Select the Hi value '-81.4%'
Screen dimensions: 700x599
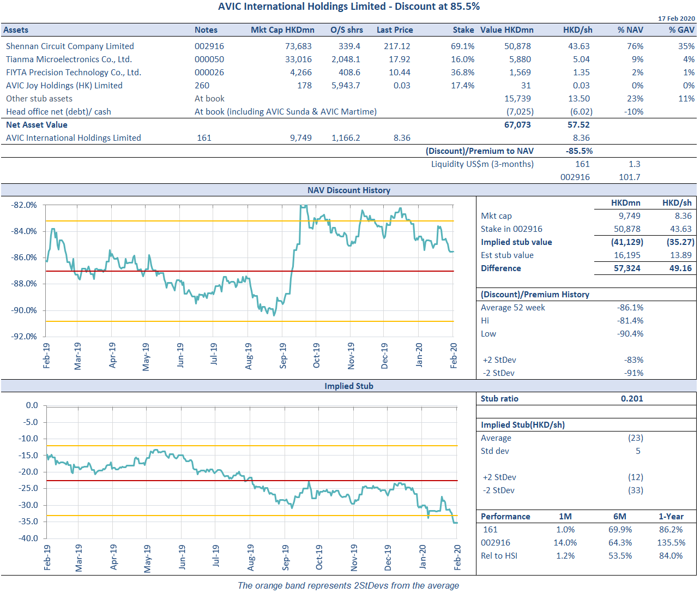pos(630,321)
